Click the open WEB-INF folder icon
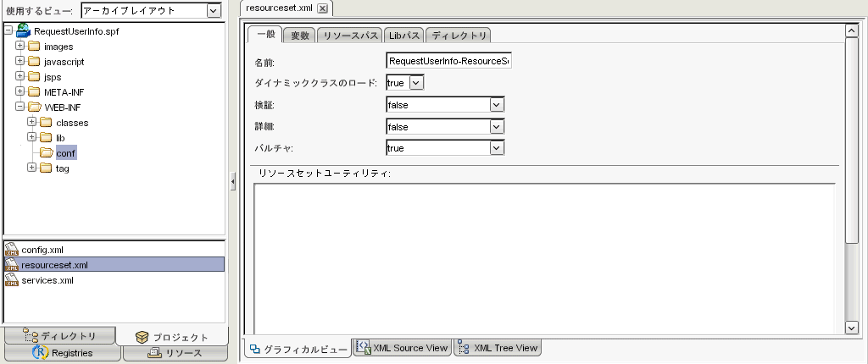 pos(34,108)
